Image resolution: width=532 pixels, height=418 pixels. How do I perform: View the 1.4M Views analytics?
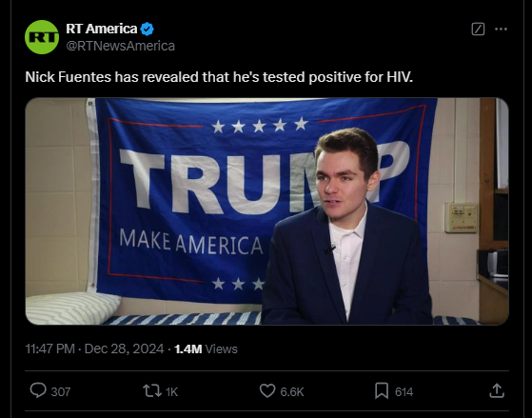(206, 348)
